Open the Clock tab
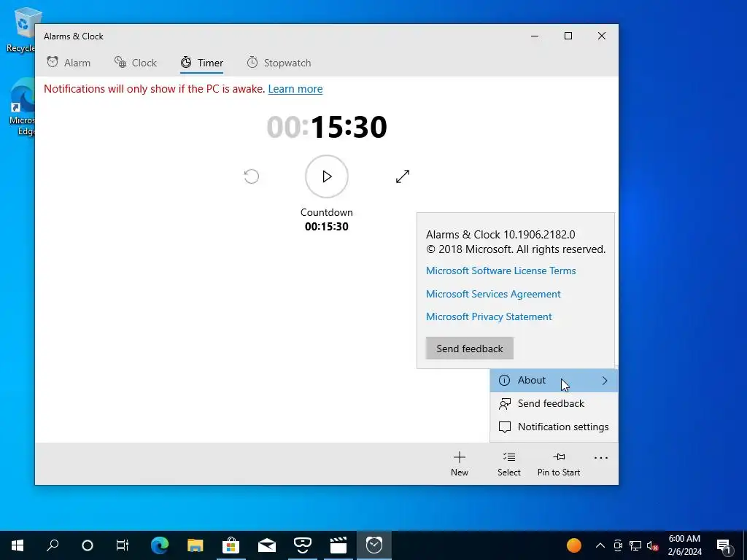Viewport: 747px width, 560px height. pos(135,63)
